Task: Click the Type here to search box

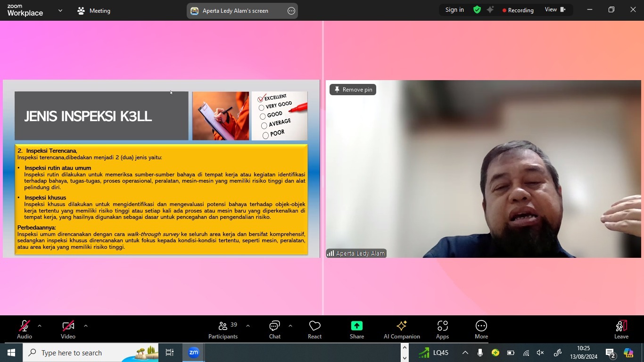Action: [x=91, y=353]
